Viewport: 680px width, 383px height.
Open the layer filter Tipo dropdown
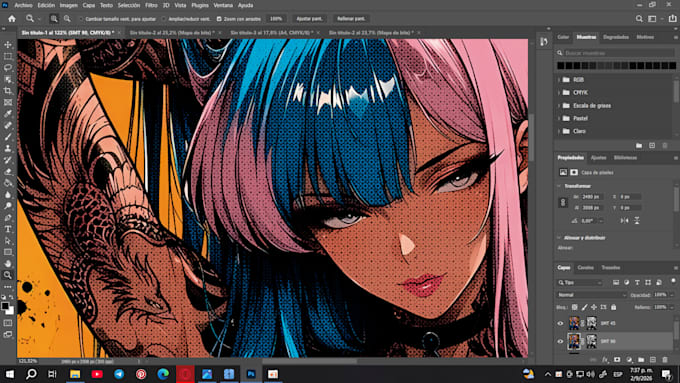(x=580, y=282)
